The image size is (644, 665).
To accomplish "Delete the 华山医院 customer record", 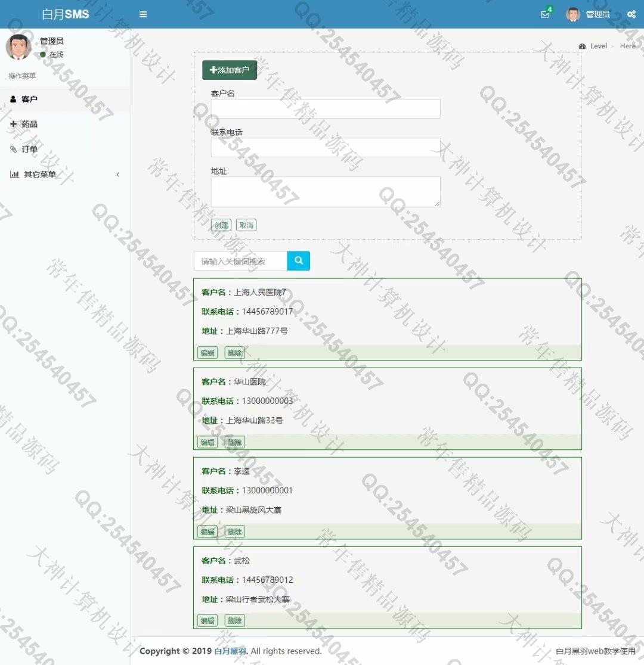I will 235,442.
